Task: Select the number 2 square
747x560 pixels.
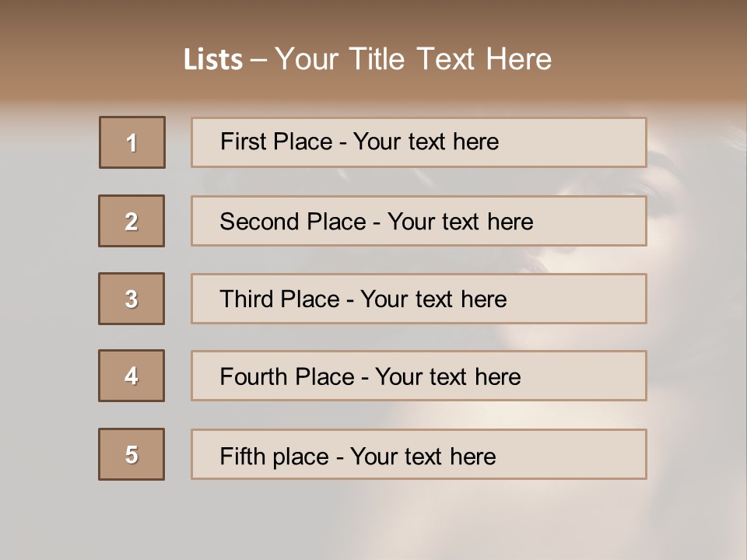Action: [132, 221]
